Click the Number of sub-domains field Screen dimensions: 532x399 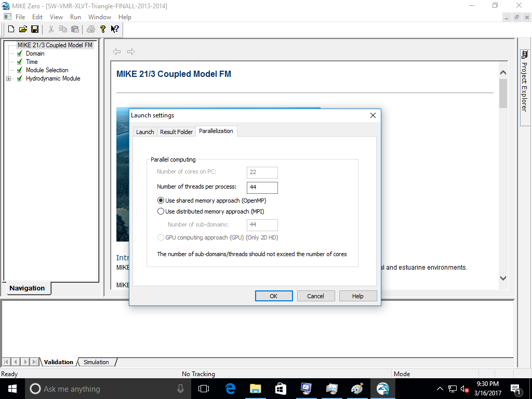tap(262, 225)
